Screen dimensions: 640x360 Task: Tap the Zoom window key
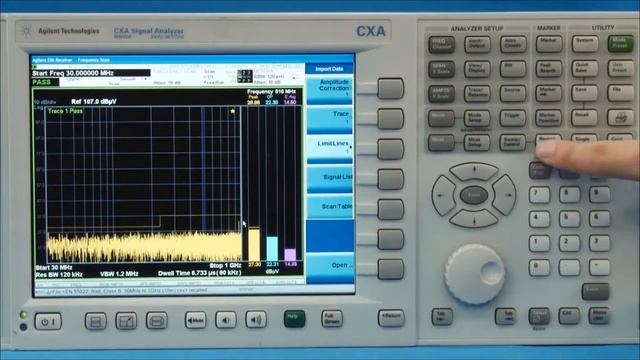(x=126, y=321)
